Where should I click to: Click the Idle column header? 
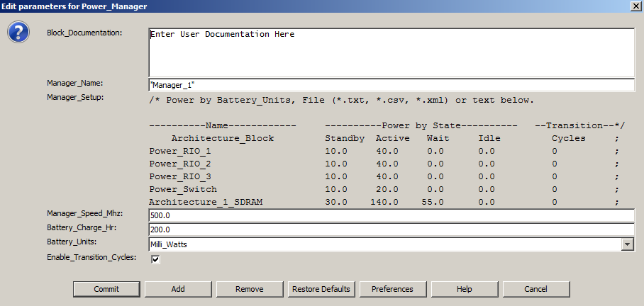coord(489,138)
